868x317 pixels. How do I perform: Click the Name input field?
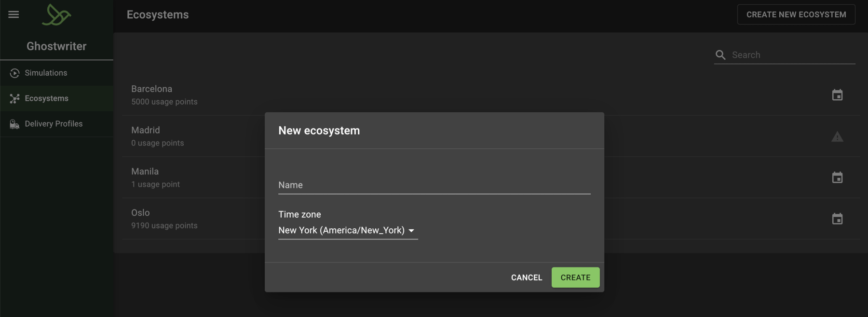(x=434, y=185)
